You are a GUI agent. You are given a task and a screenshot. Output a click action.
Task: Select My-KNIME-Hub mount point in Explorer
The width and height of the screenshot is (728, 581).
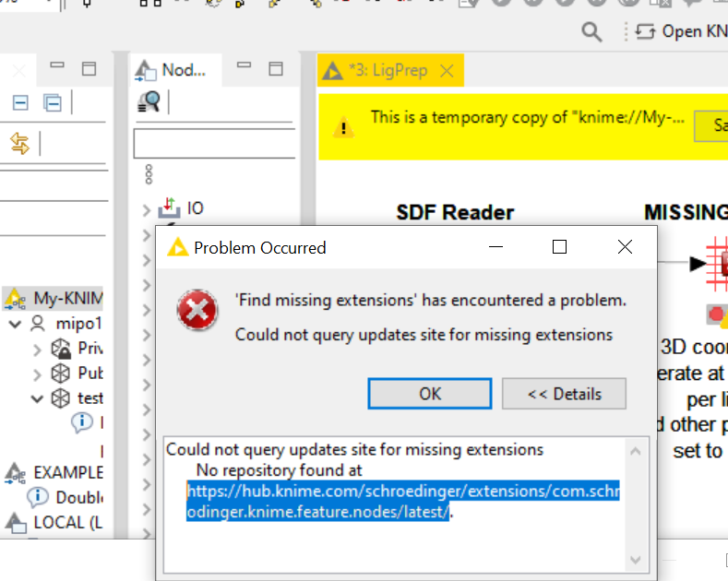point(67,298)
